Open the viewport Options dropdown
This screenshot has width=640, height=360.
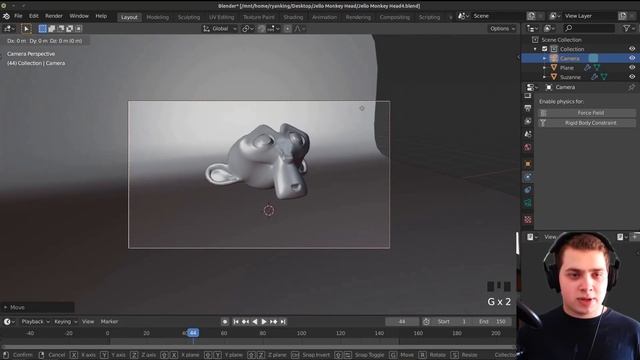pyautogui.click(x=502, y=29)
